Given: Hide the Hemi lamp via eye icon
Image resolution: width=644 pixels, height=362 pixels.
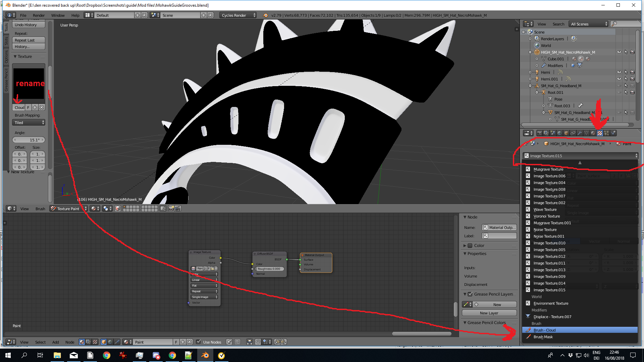Looking at the screenshot, I should (x=619, y=72).
